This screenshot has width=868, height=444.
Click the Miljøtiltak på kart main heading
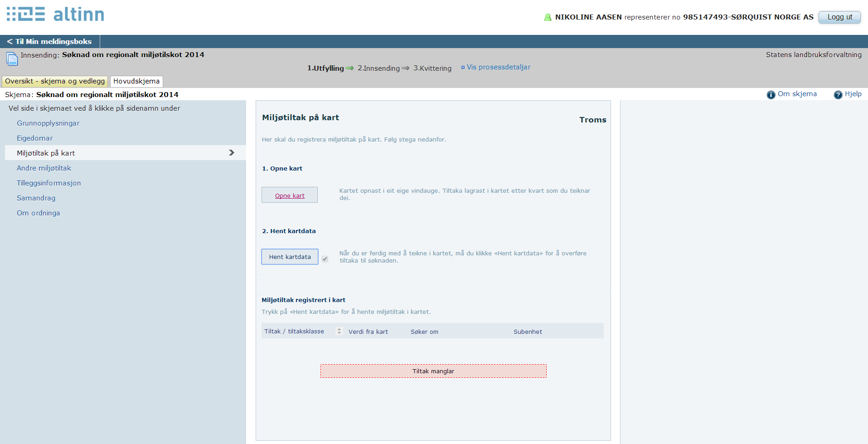301,117
